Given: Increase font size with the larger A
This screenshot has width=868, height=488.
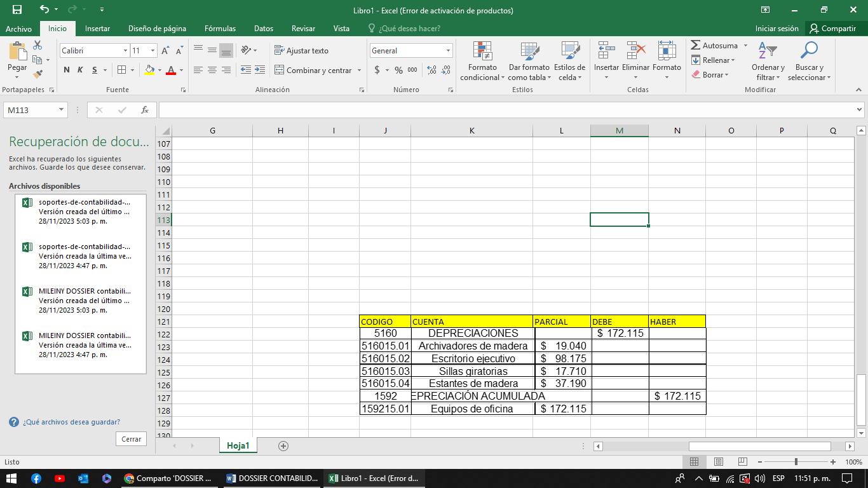Looking at the screenshot, I should (165, 50).
